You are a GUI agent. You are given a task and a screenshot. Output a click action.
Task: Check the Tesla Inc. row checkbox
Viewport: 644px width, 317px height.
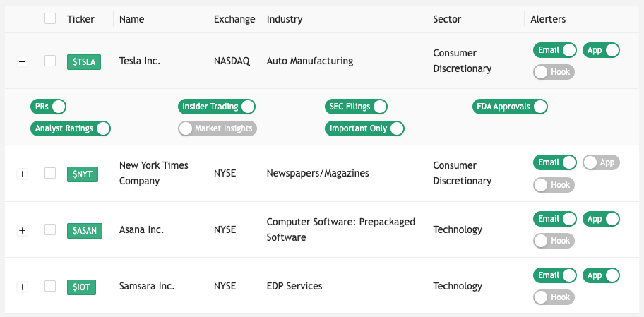[50, 61]
